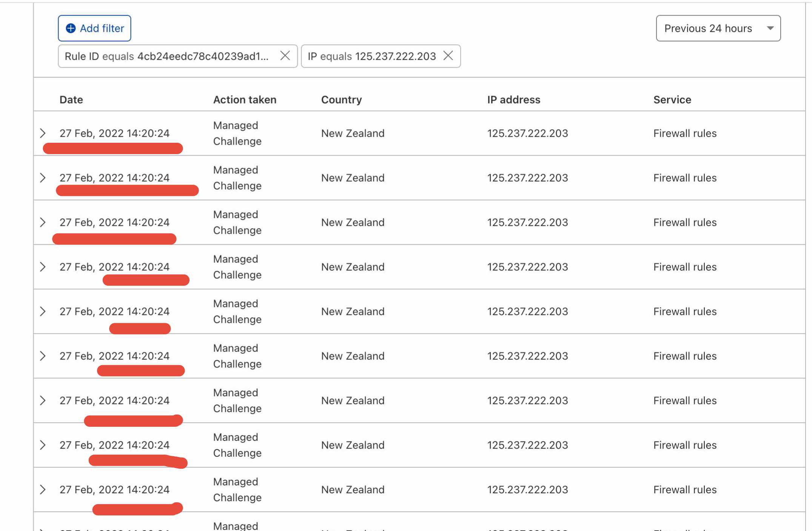Click the Add filter button

94,28
